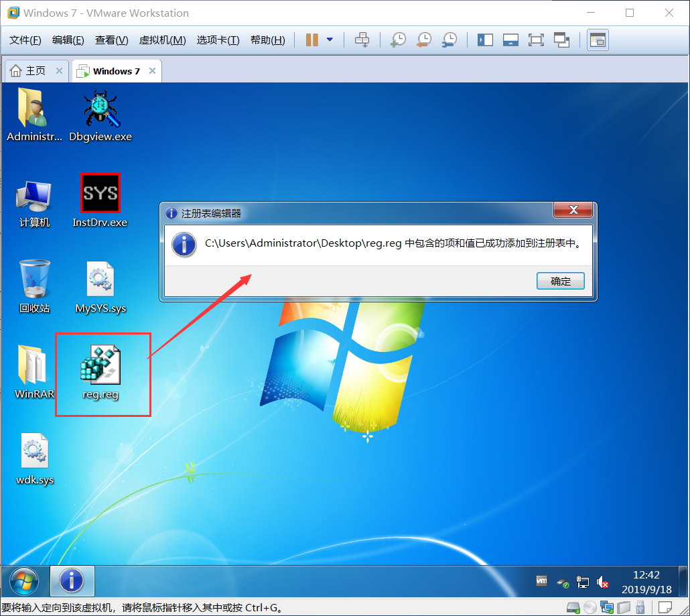Open the Windows 7 Start menu orb
This screenshot has height=616, width=690.
[23, 581]
